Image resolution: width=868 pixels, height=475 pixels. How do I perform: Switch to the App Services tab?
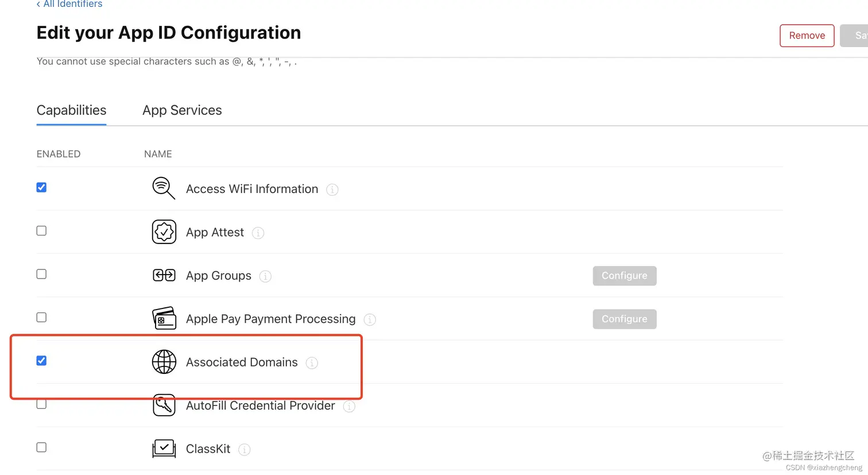(x=182, y=110)
